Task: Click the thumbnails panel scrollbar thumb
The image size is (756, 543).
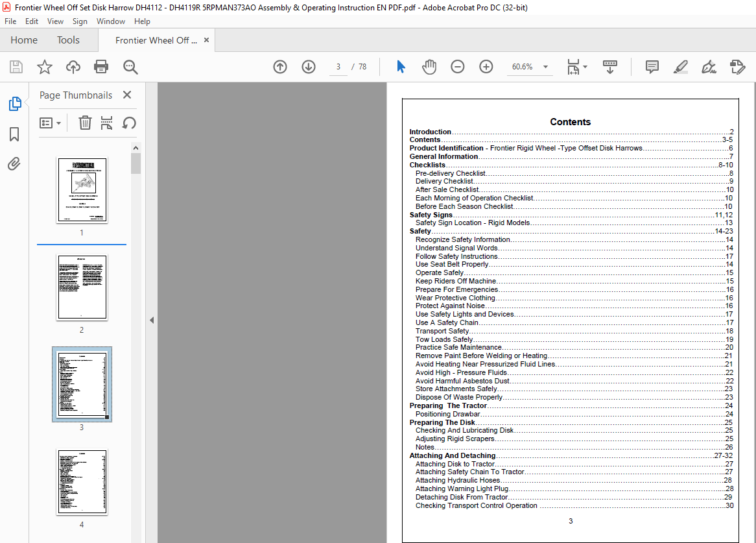Action: click(136, 163)
